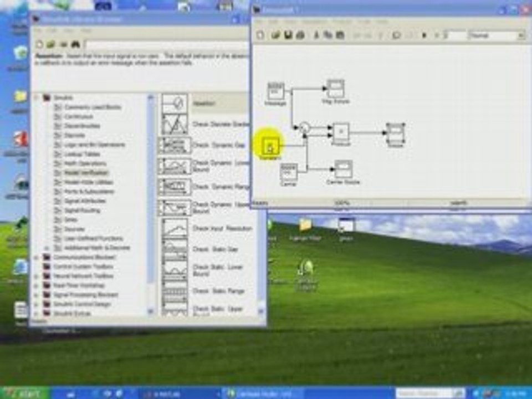Image resolution: width=532 pixels, height=399 pixels.
Task: Save the model with floppy icon
Action: 288,35
